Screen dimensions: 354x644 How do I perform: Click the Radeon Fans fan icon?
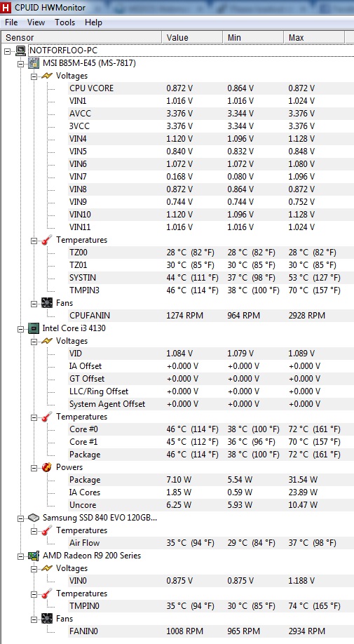pyautogui.click(x=47, y=619)
